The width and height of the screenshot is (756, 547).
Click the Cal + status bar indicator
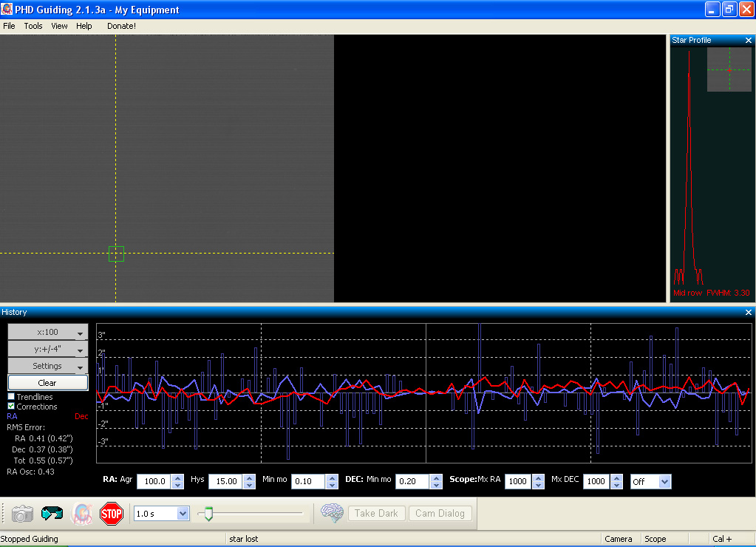click(x=722, y=539)
